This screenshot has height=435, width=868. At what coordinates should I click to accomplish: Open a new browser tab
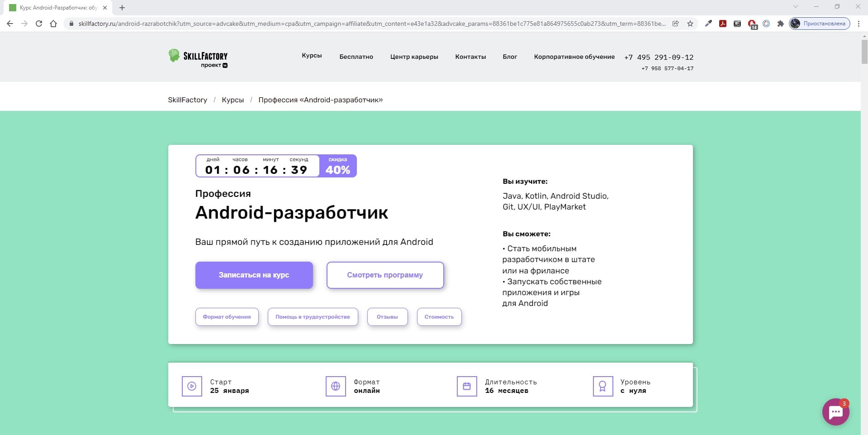coord(122,8)
